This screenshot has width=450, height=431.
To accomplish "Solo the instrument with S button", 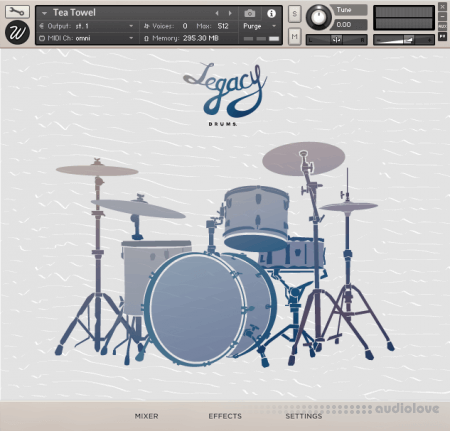I will [x=294, y=14].
